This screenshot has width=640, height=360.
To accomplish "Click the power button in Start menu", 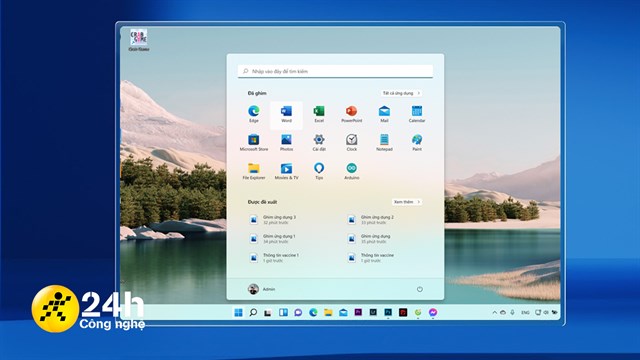I will [420, 289].
